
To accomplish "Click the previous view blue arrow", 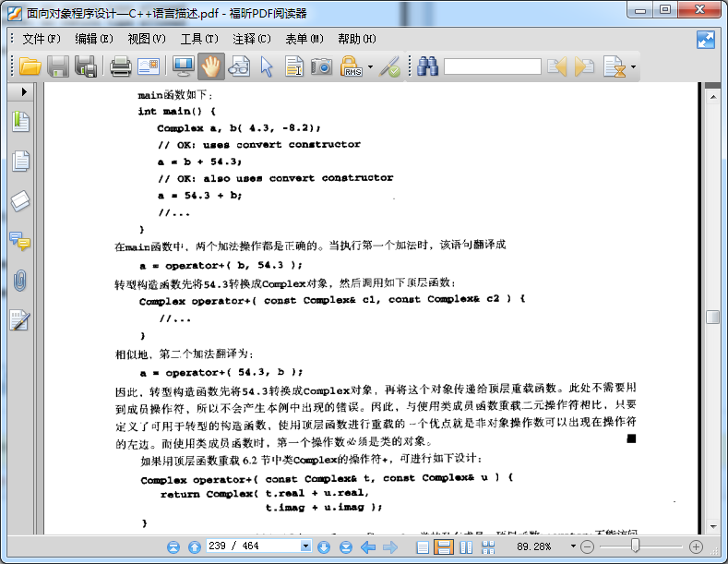I will 368,547.
